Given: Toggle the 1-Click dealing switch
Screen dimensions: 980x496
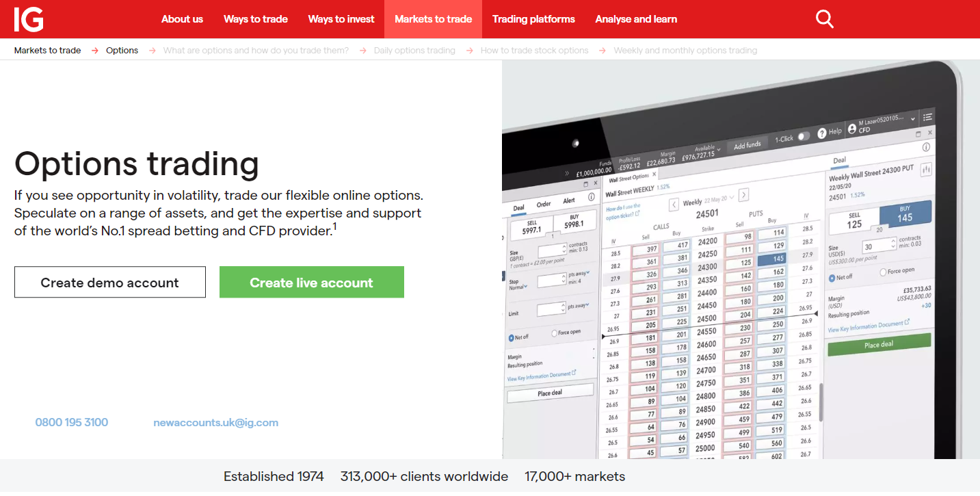Looking at the screenshot, I should [x=804, y=136].
